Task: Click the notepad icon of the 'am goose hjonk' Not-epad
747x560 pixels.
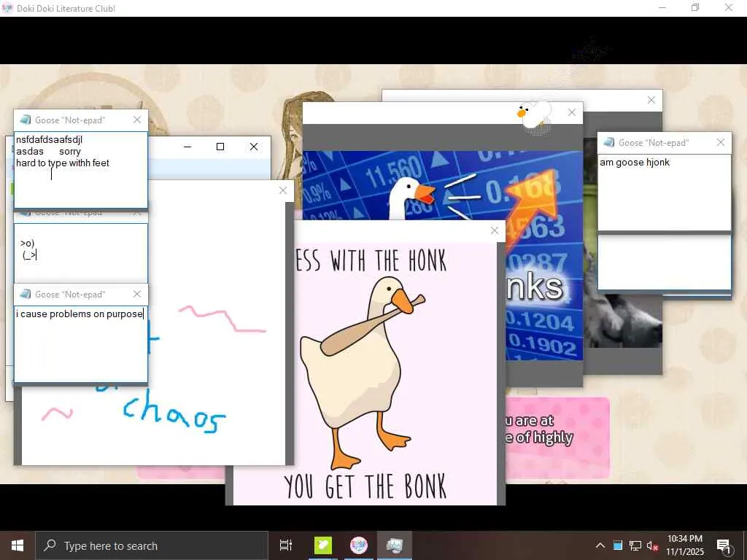Action: tap(609, 142)
